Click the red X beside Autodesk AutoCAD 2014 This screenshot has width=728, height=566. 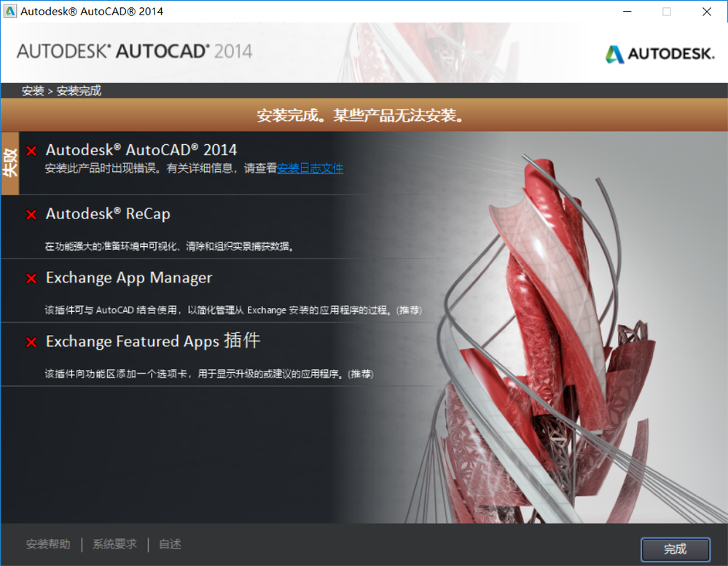point(31,151)
